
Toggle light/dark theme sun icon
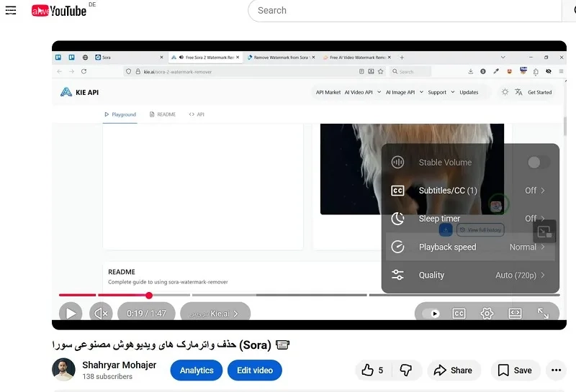[505, 92]
